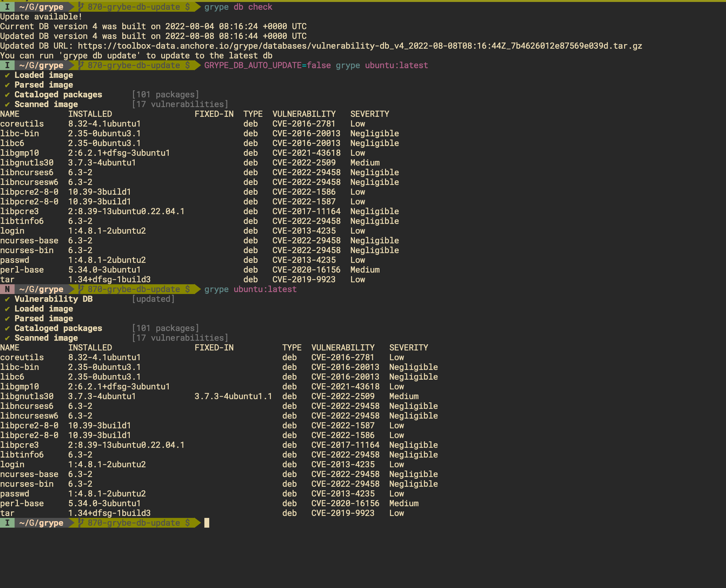Click the checkmark beside "Vulnerability DB"
The width and height of the screenshot is (726, 588).
click(x=6, y=299)
